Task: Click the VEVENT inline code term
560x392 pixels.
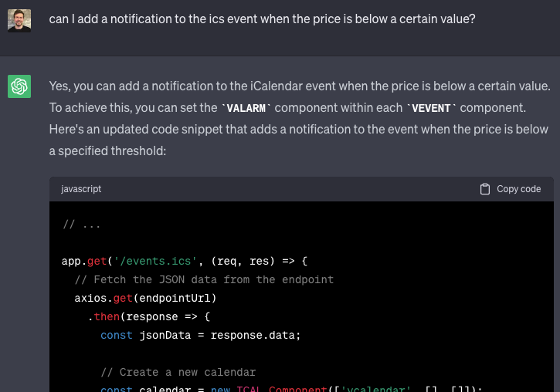Action: point(433,108)
